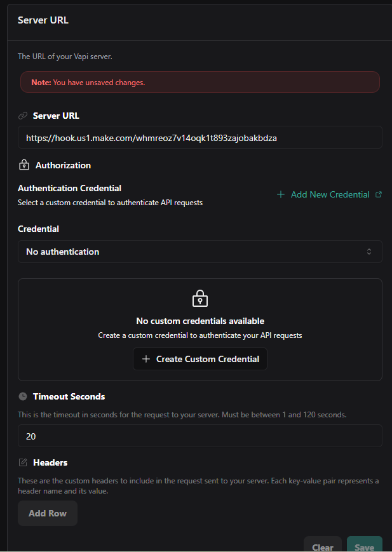Click the Timeout Seconds field showing 20

click(x=199, y=436)
